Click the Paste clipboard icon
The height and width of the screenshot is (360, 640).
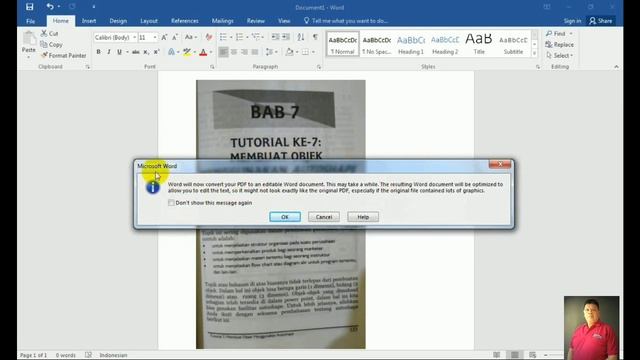29,39
